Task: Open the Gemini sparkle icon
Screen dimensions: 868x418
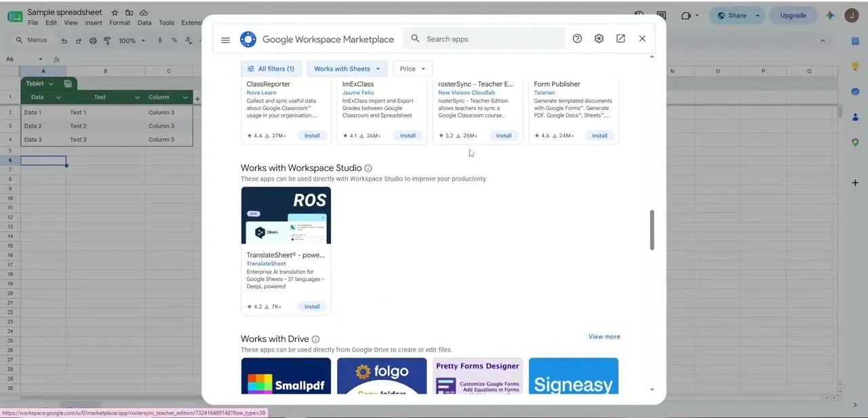Action: [830, 16]
